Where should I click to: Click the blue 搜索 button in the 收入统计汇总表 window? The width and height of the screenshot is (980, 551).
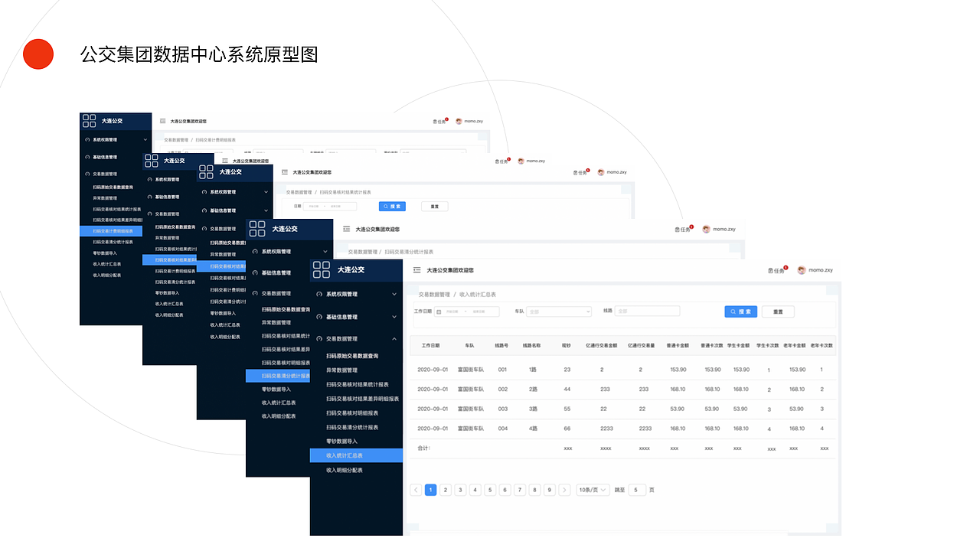[741, 311]
